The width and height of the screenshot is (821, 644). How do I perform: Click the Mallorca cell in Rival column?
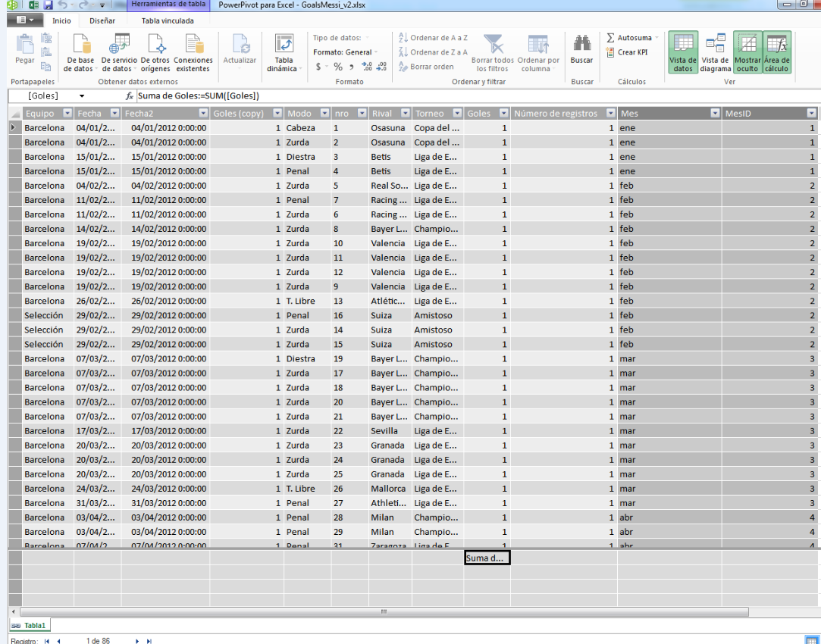pyautogui.click(x=390, y=489)
